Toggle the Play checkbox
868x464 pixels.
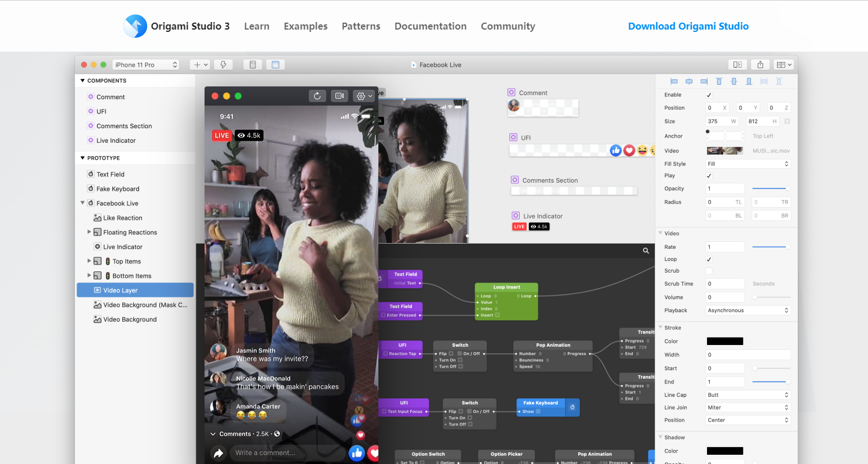pyautogui.click(x=709, y=176)
